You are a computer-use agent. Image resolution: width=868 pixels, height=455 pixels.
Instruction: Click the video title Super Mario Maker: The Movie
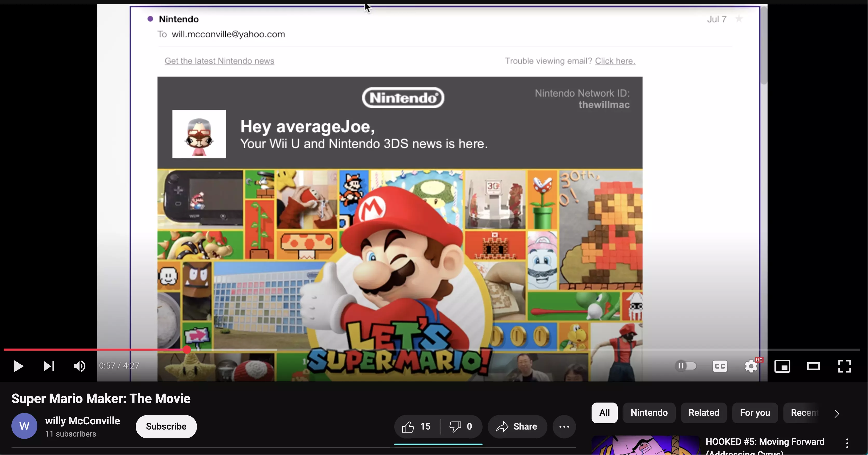coord(101,399)
